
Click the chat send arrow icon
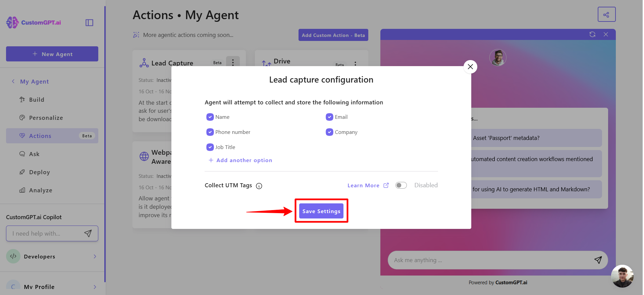598,260
